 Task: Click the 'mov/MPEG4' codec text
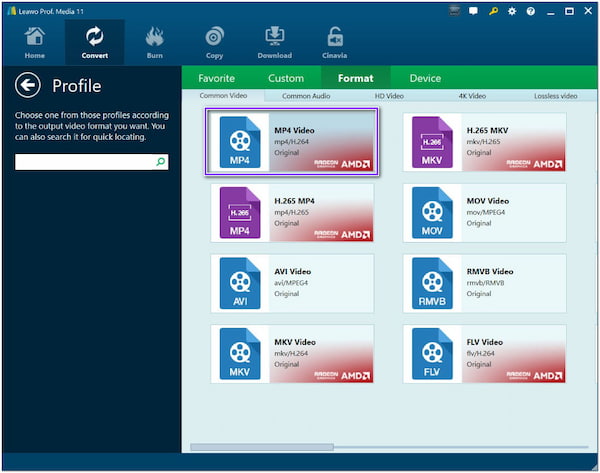pos(486,212)
